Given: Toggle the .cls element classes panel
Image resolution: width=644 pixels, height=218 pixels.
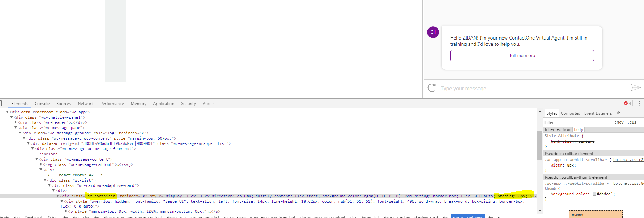Looking at the screenshot, I should pyautogui.click(x=632, y=122).
